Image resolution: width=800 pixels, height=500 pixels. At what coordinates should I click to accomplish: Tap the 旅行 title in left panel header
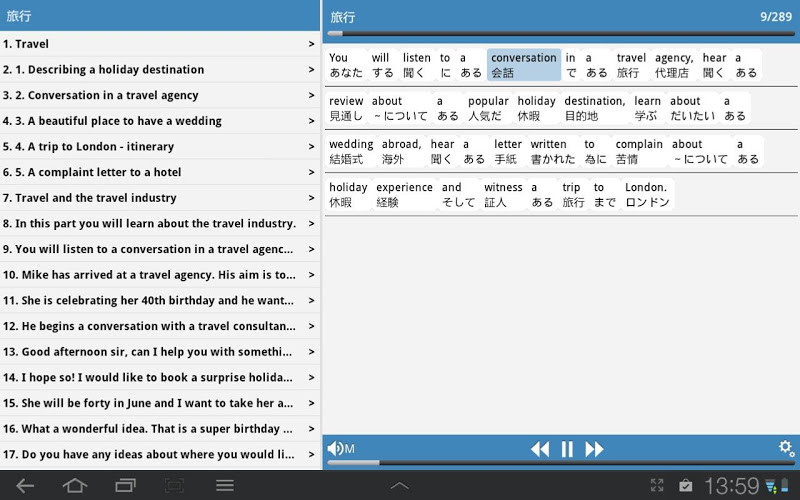click(18, 16)
